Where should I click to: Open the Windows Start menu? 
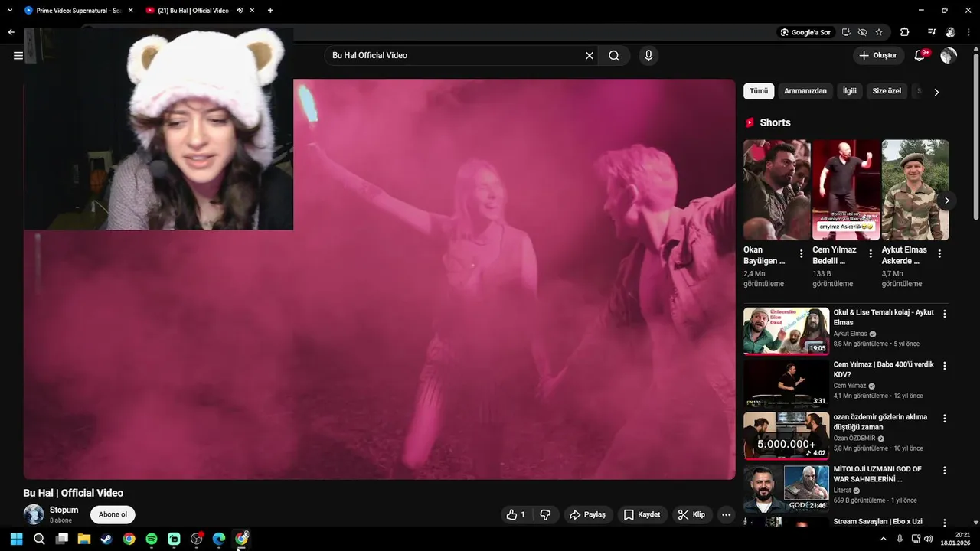pos(16,539)
